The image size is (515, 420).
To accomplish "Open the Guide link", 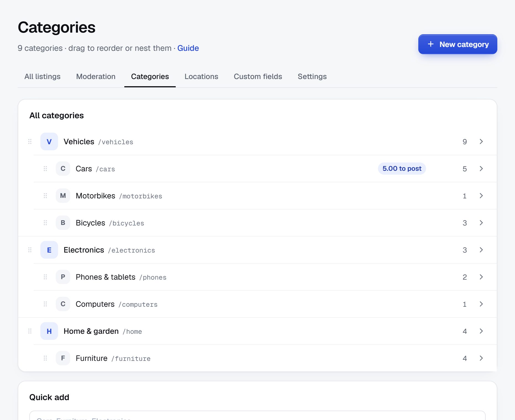I will click(188, 48).
